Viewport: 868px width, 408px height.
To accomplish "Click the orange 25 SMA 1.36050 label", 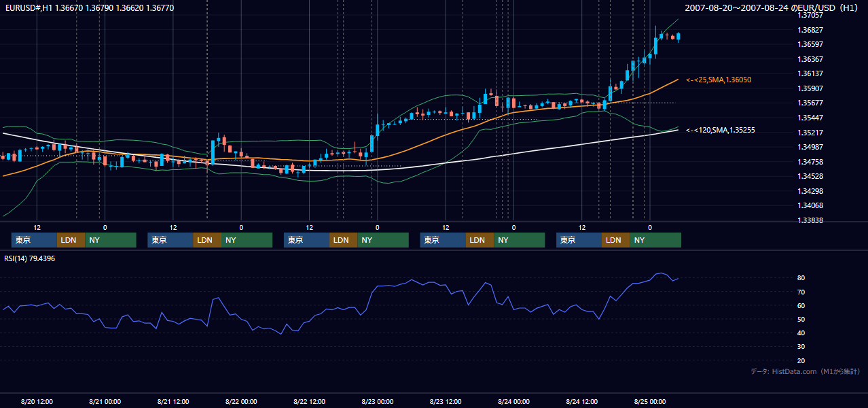I will click(719, 80).
